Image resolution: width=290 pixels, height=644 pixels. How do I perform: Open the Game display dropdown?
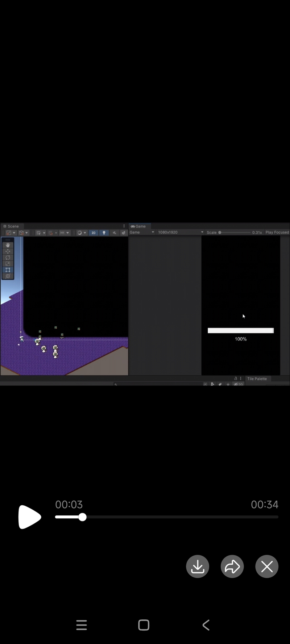point(142,233)
